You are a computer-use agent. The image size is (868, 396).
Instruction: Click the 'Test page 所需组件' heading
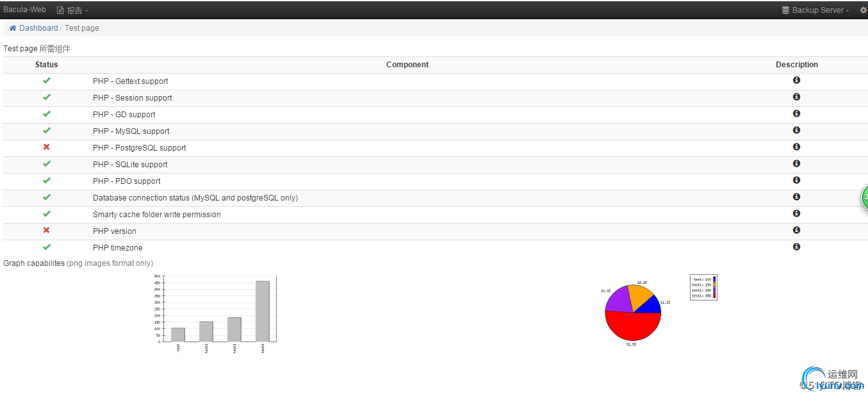37,48
